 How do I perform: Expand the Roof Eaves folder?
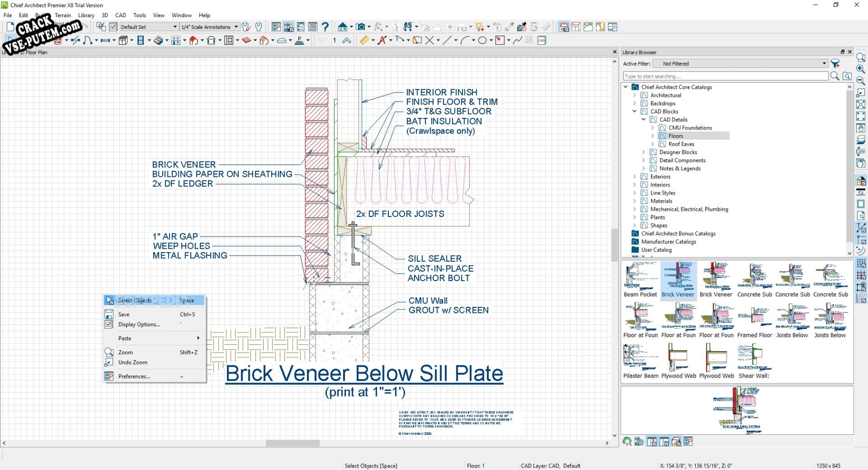click(652, 144)
